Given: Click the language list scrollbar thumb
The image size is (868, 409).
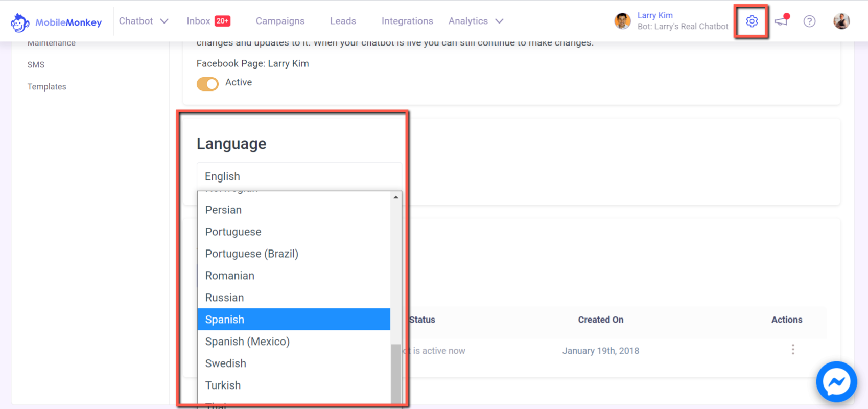Looking at the screenshot, I should (396, 374).
